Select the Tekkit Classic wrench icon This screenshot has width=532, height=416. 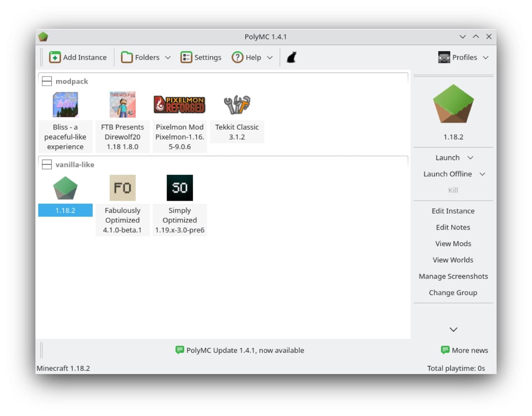coord(237,105)
